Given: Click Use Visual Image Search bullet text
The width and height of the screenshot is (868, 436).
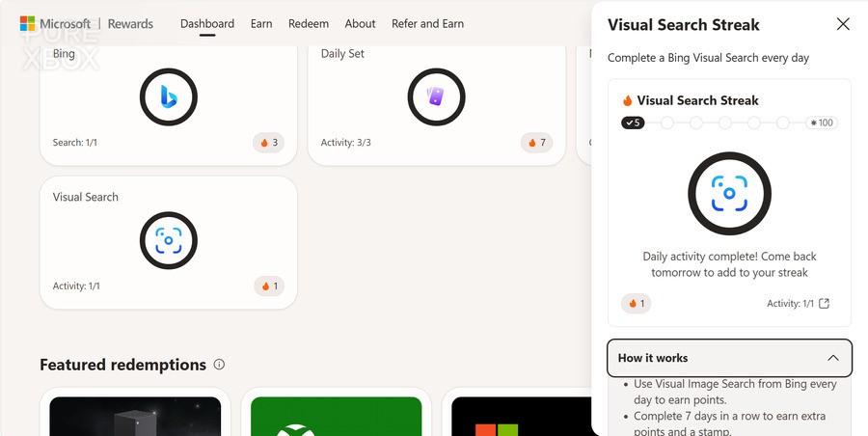Looking at the screenshot, I should [x=735, y=392].
